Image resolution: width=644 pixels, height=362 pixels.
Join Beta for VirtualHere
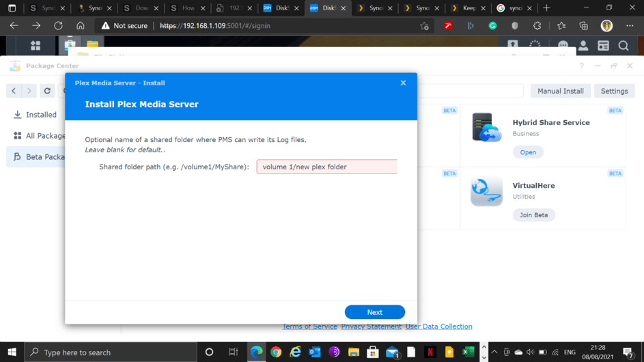point(533,215)
